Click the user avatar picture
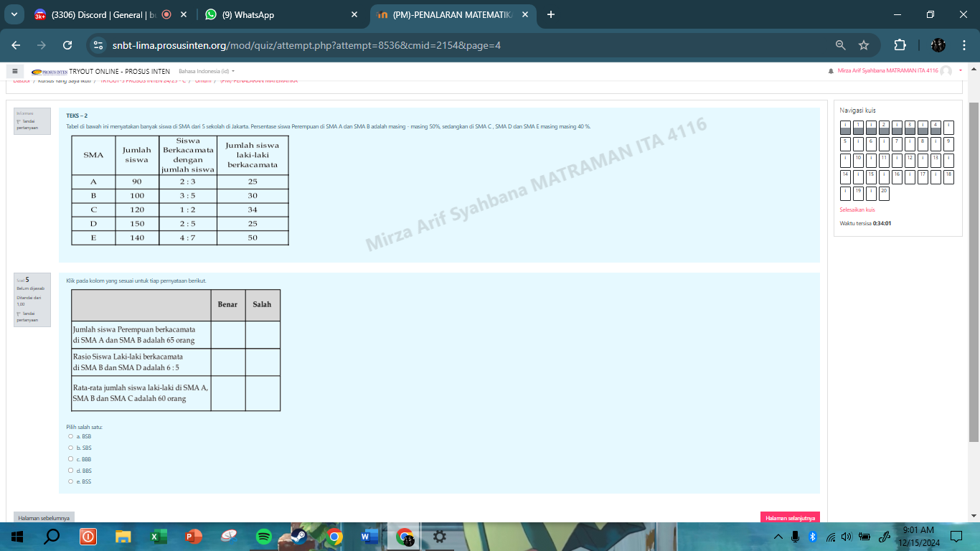The height and width of the screenshot is (551, 980). pos(946,71)
